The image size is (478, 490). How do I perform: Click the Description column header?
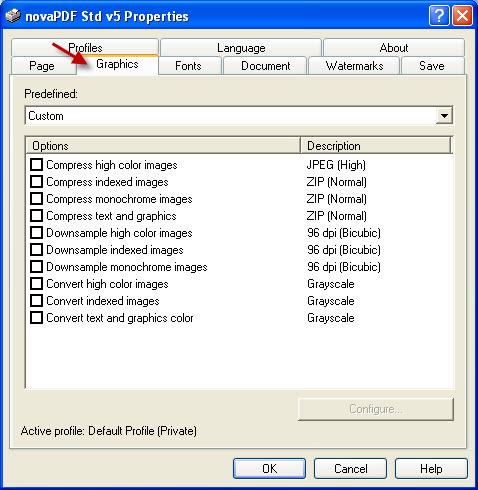pos(376,146)
